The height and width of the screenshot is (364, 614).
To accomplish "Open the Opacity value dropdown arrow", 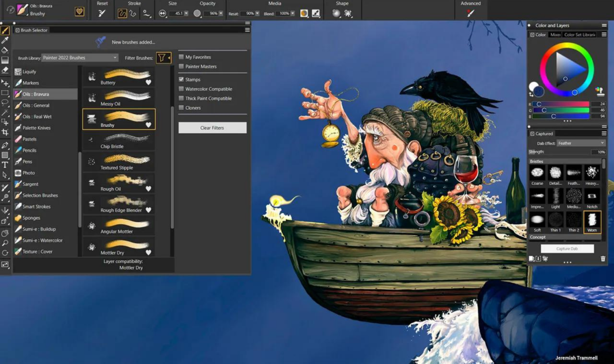I will 221,14.
